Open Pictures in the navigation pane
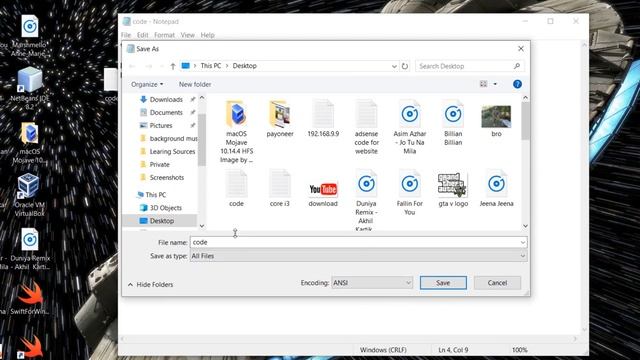640x360 pixels. pos(161,126)
